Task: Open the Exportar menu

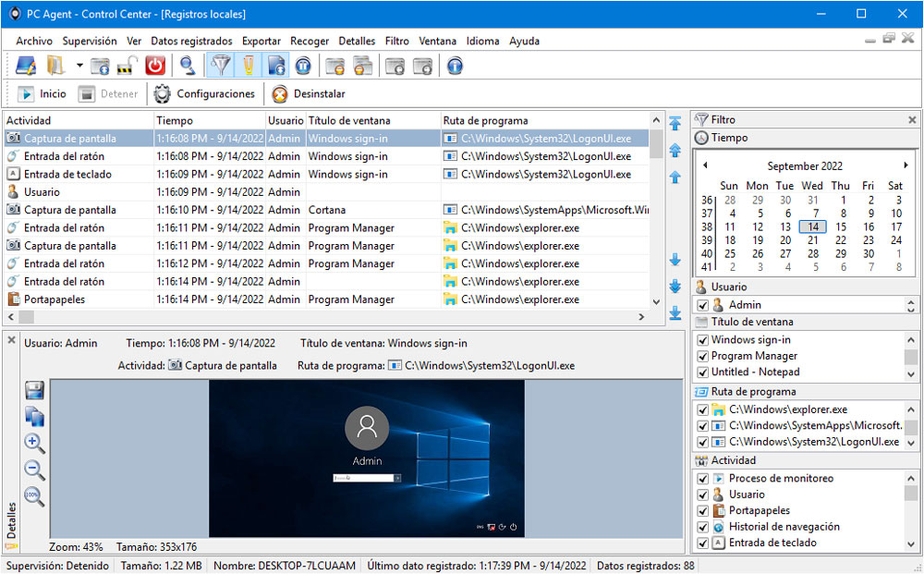Action: click(x=261, y=41)
